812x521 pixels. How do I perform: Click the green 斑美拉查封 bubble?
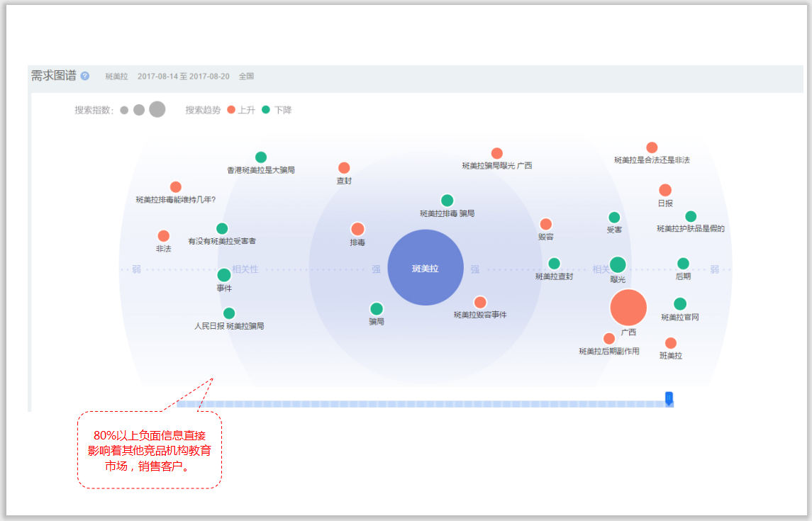tap(554, 264)
